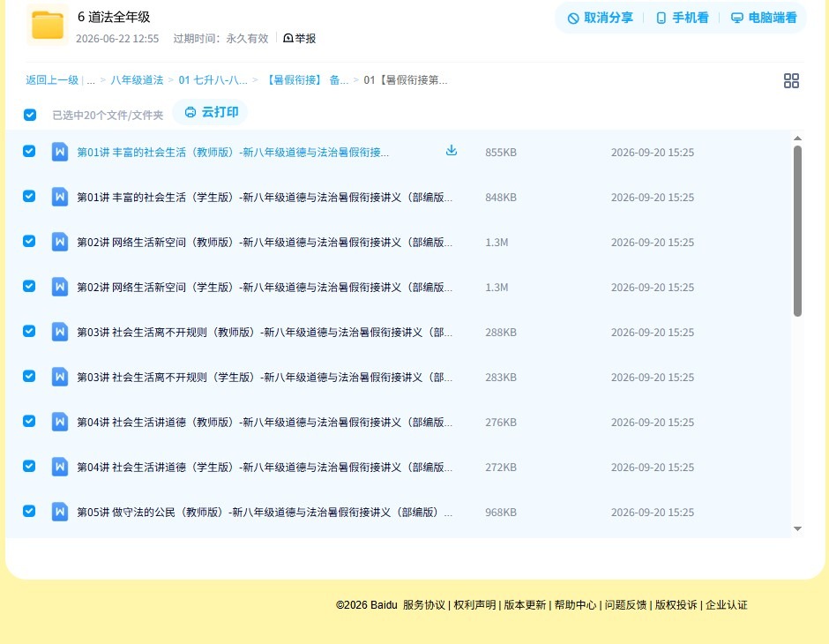The width and height of the screenshot is (829, 644).
Task: Open 企业认证 footer link
Action: coord(727,605)
